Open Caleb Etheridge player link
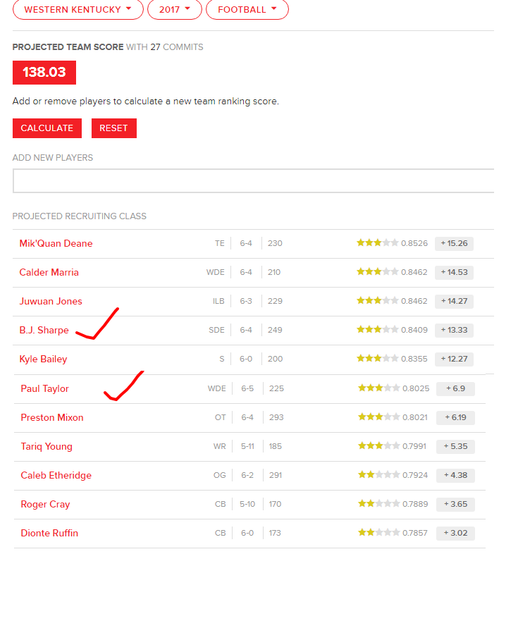 click(56, 476)
